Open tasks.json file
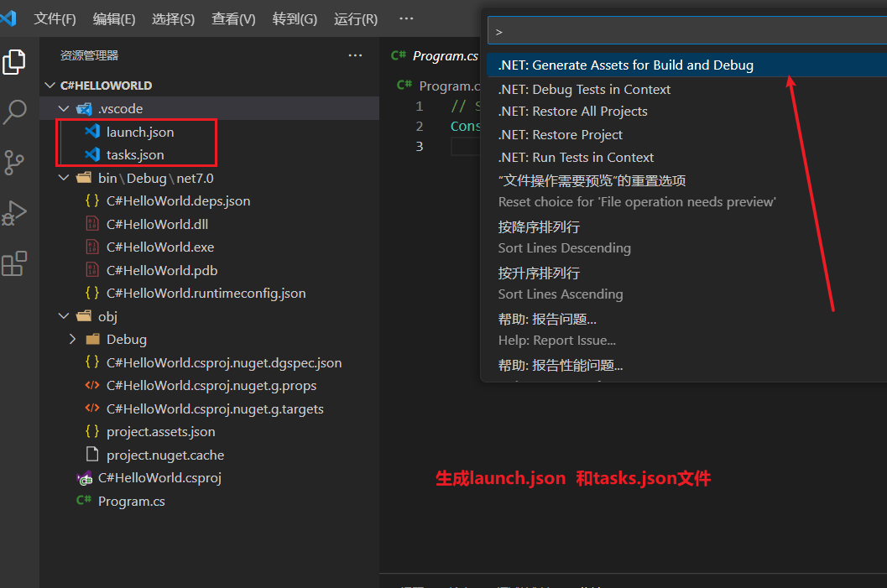Screen dimensions: 887x588 coord(135,155)
